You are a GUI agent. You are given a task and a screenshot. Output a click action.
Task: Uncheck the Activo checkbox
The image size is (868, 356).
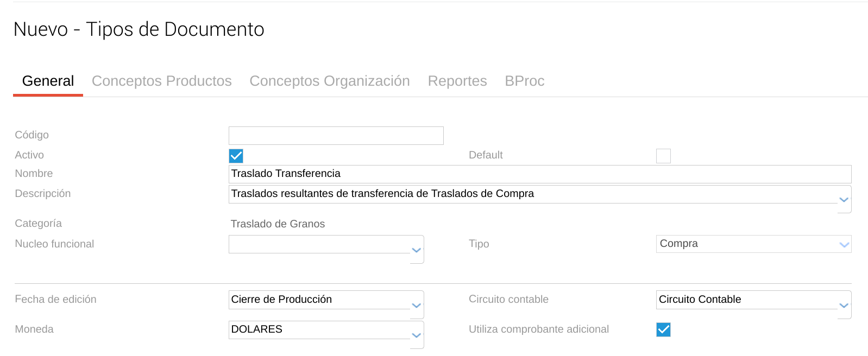[236, 156]
